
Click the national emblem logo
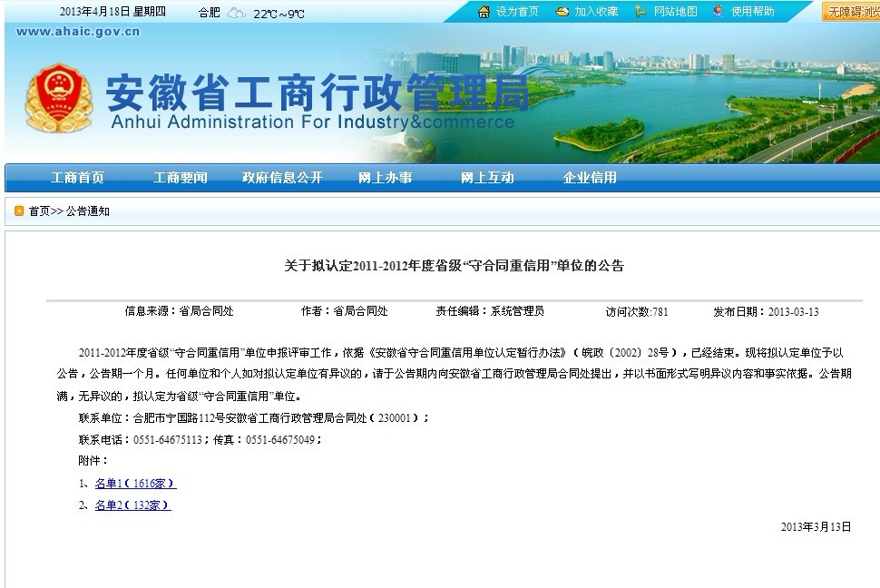58,99
